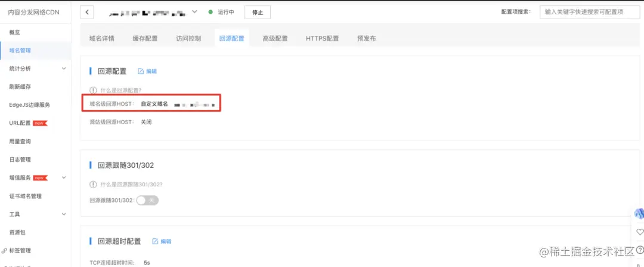Screen dimensions: 644x267
Task: Click the 运行中 status indicator
Action: coord(221,12)
